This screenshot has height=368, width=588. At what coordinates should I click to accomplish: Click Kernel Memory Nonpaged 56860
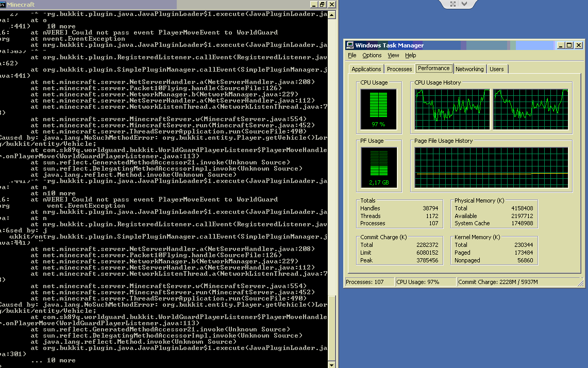525,260
